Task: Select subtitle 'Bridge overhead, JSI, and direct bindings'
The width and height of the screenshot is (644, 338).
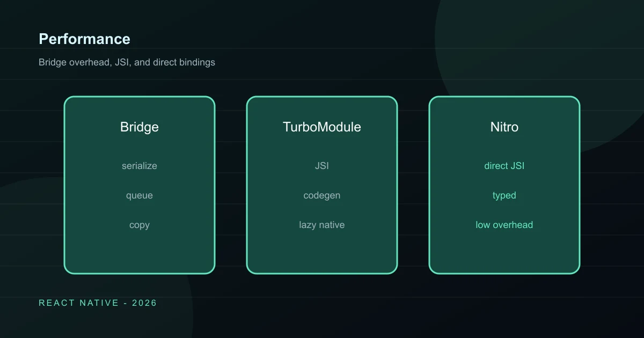Action: pos(127,62)
